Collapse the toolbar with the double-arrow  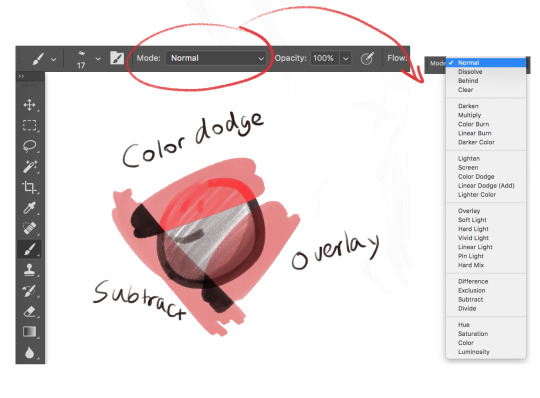(x=21, y=76)
